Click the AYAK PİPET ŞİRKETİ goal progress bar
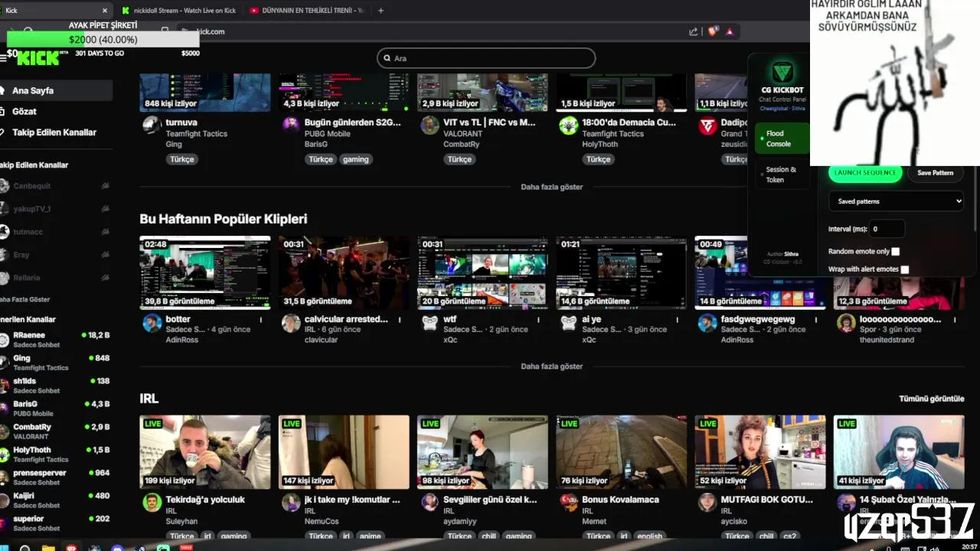Image resolution: width=980 pixels, height=551 pixels. coord(103,40)
